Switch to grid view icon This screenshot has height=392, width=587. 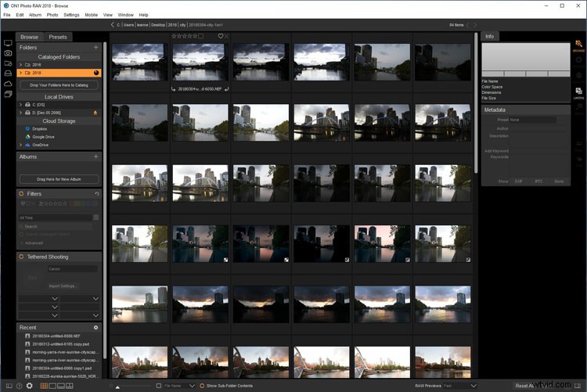44,386
